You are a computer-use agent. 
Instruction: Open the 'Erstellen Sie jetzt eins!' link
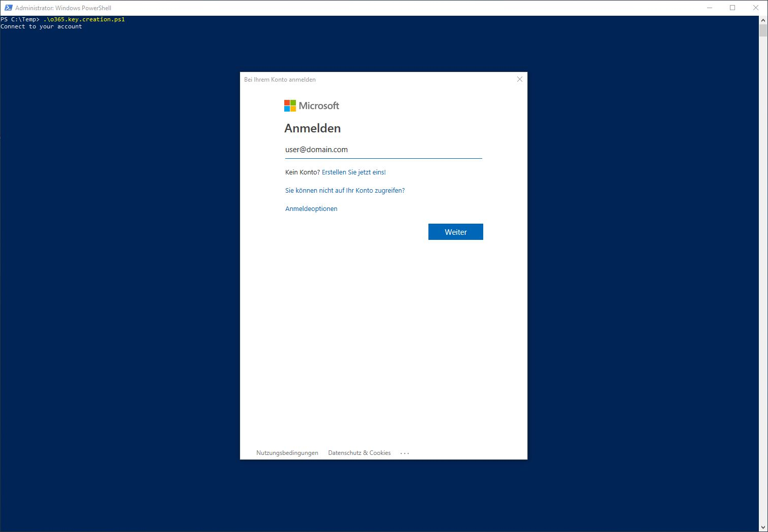point(354,172)
